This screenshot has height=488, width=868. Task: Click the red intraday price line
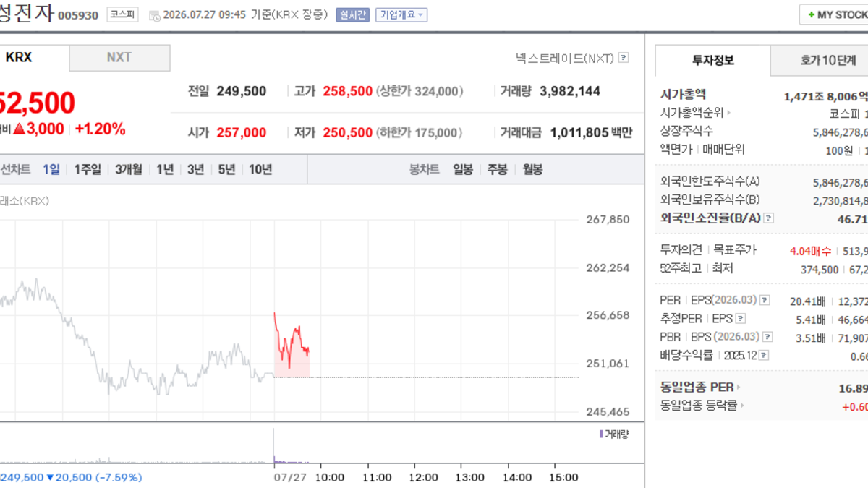click(x=292, y=340)
